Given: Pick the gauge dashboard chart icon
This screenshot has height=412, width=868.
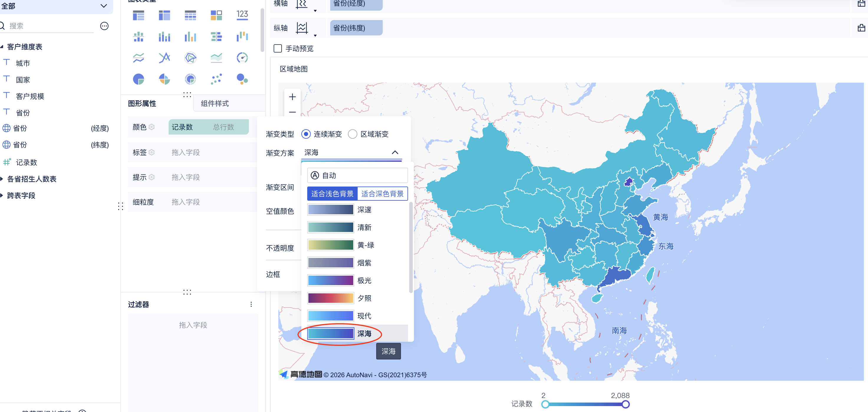Looking at the screenshot, I should click(242, 58).
